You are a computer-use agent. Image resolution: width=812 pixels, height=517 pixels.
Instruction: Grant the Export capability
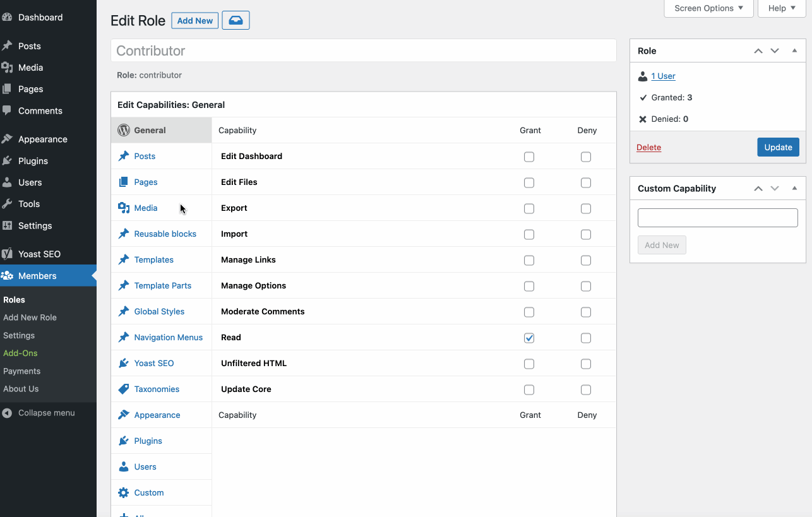pos(529,208)
